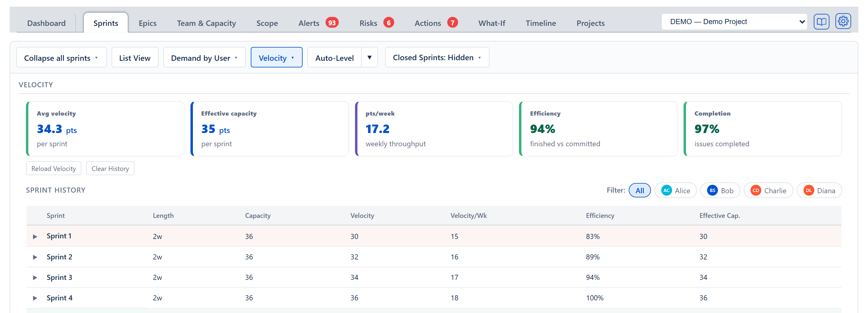Filter sprint history by Alice
Viewport: 868px width, 313px height.
pos(675,191)
